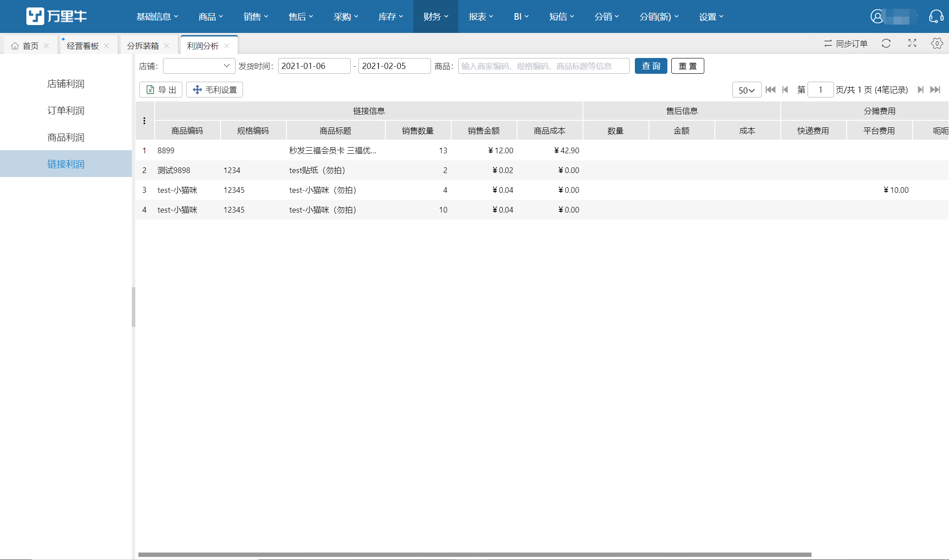Click the 查询 search button

pyautogui.click(x=651, y=66)
